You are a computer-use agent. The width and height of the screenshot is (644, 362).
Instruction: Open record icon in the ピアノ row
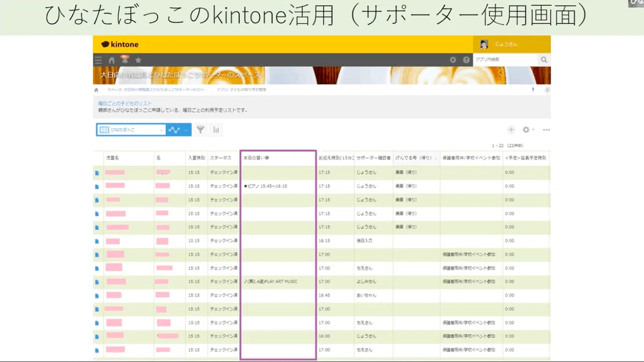click(x=97, y=186)
